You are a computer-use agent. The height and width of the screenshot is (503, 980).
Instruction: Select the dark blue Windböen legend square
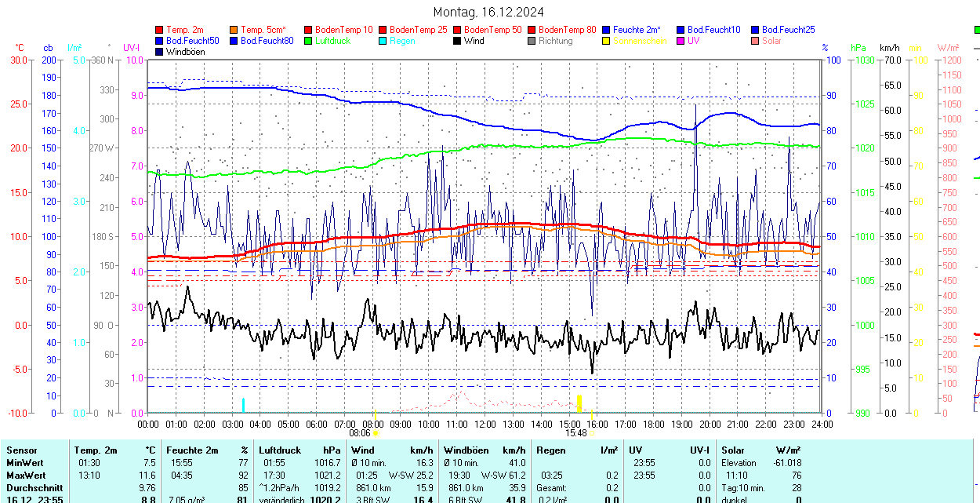tap(160, 52)
